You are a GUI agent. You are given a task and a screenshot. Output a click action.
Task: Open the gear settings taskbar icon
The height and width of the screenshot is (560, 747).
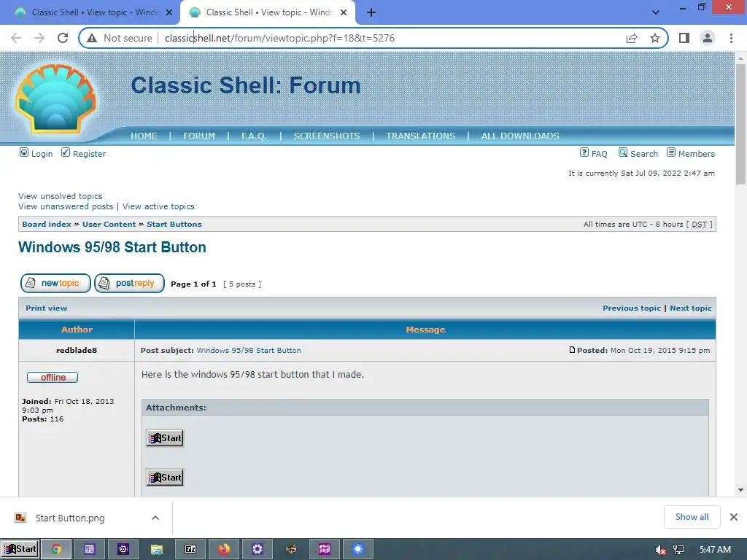click(258, 550)
